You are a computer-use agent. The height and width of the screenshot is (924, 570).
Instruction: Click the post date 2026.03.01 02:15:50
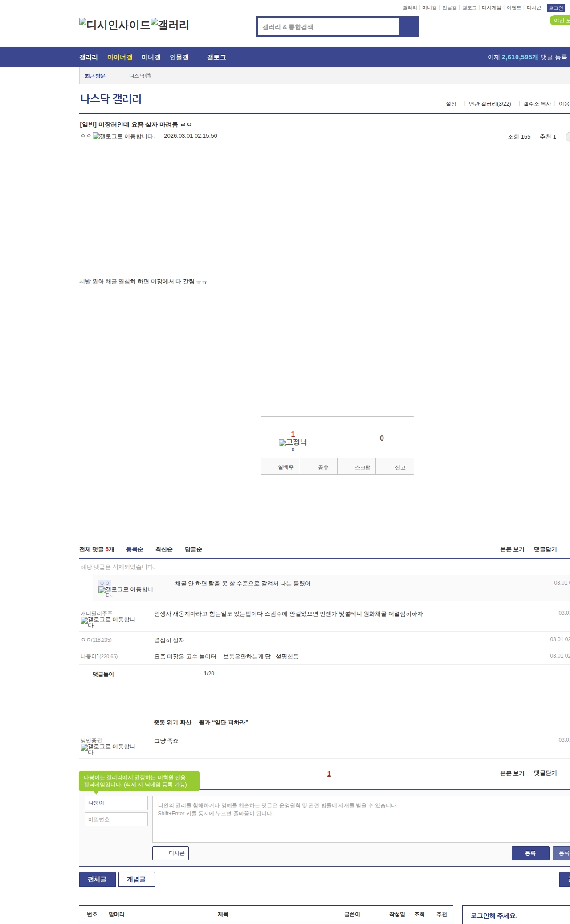191,136
